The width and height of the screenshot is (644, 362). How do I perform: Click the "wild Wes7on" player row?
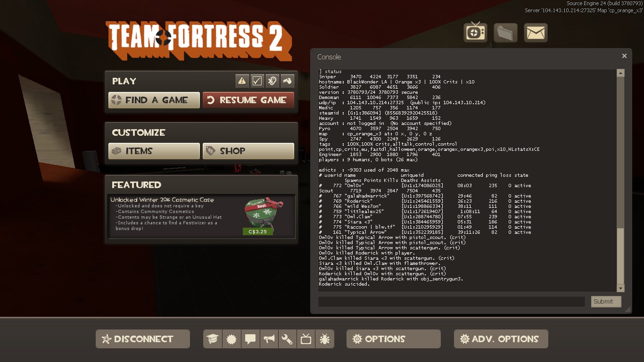[425, 206]
